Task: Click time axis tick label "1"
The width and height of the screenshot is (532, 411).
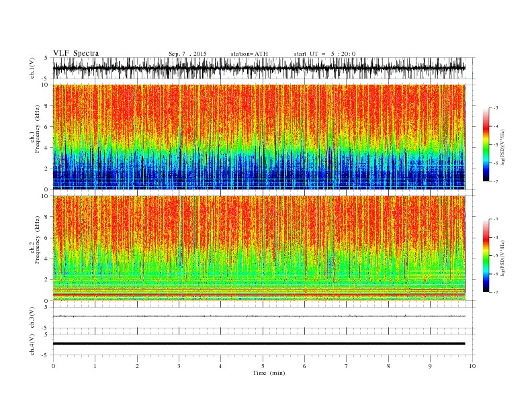Action: tap(95, 366)
